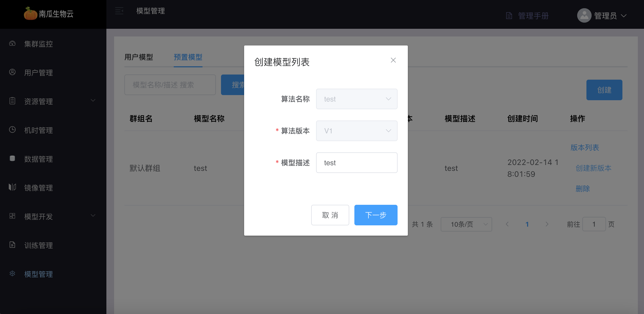The image size is (644, 314).
Task: Click the user management person icon
Action: coord(12,72)
